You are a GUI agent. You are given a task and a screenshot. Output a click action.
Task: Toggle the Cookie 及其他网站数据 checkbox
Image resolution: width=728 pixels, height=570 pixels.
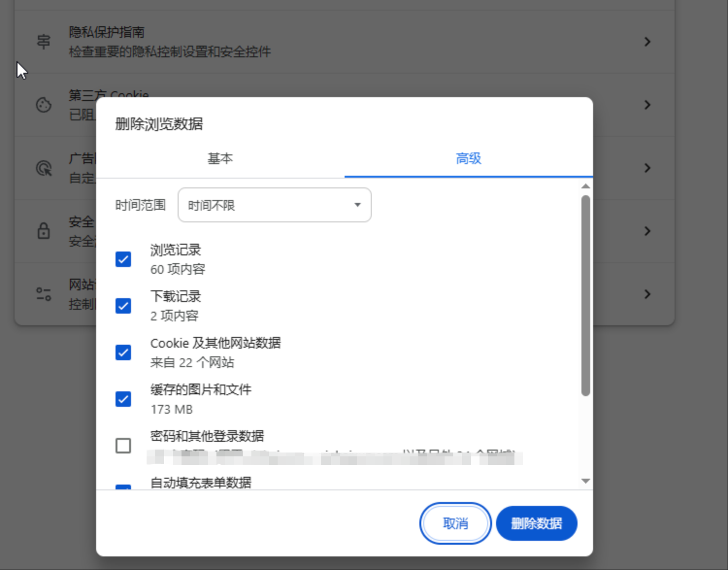pos(123,352)
